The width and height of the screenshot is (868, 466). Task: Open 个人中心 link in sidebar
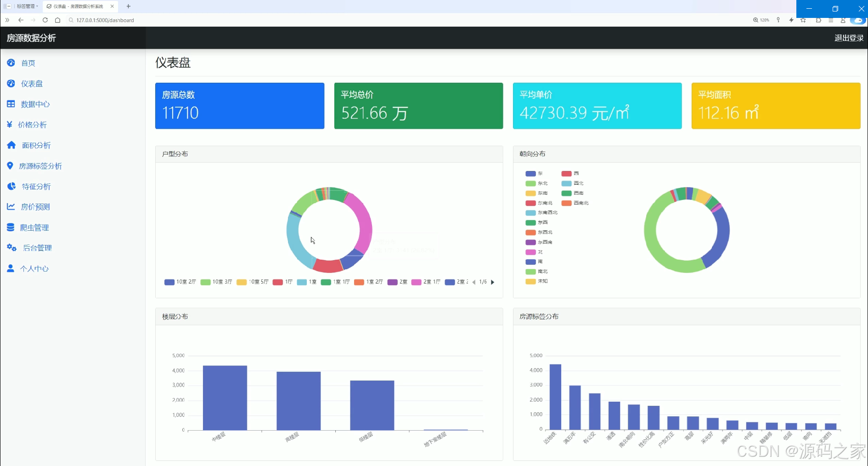point(34,269)
